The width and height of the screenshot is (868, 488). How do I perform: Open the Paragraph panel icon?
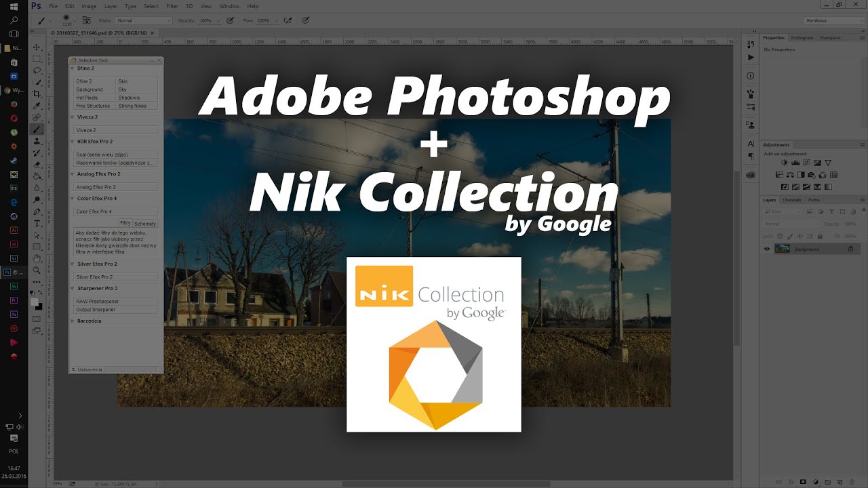click(x=751, y=157)
